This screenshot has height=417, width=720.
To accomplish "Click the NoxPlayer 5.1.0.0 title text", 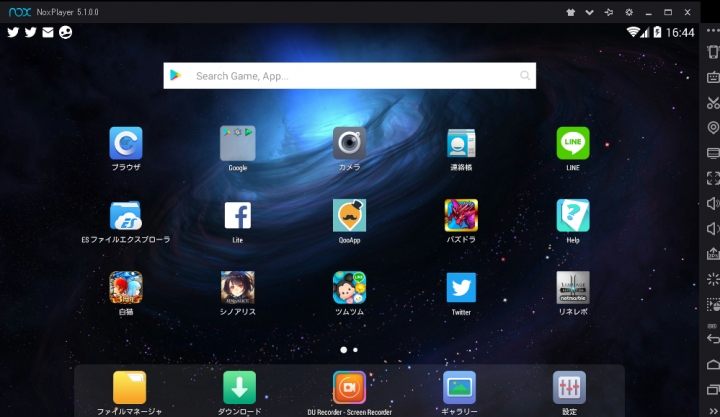I will tap(68, 12).
